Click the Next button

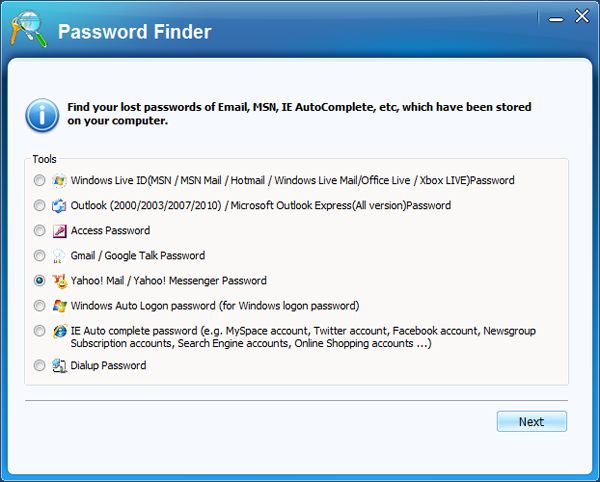(532, 422)
